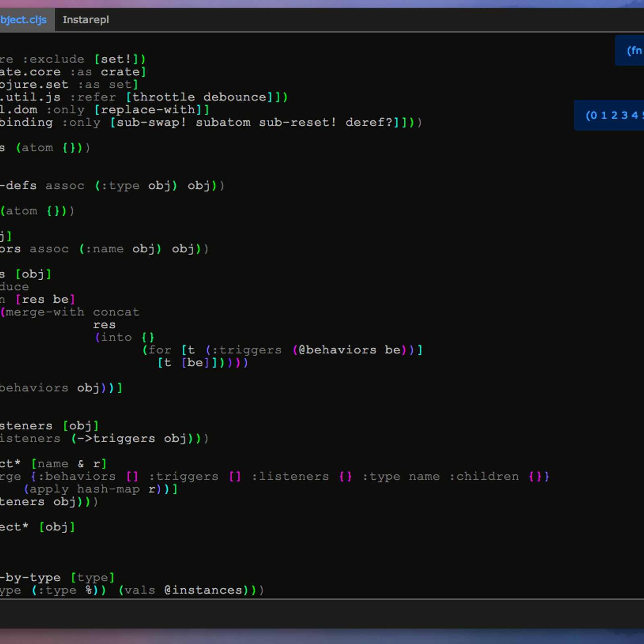Click 'throttle' in the refer line
Screen dimensions: 644x644
163,97
